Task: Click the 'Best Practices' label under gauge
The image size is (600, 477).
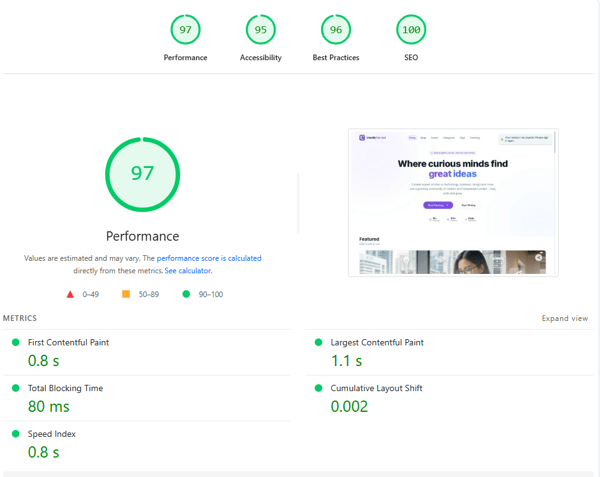Action: pos(336,57)
